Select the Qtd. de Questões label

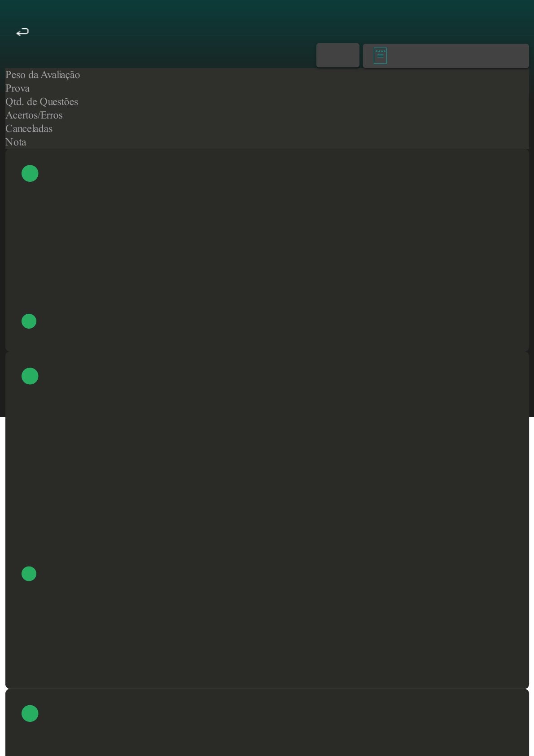42,102
